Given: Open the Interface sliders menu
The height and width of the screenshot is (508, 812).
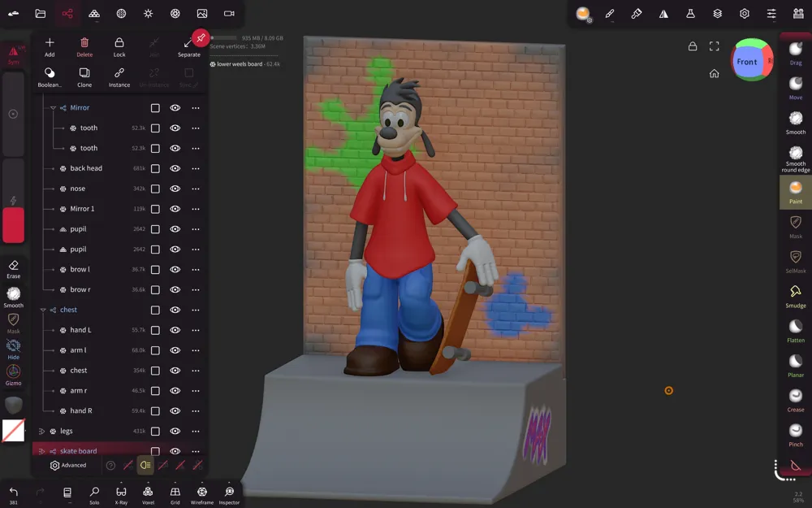Looking at the screenshot, I should click(771, 14).
